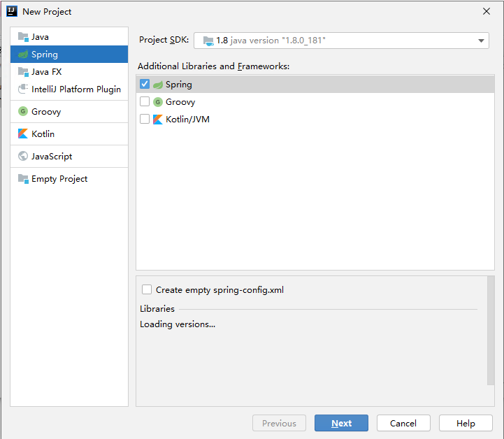Click the IntelliJ logo in title bar

12,11
